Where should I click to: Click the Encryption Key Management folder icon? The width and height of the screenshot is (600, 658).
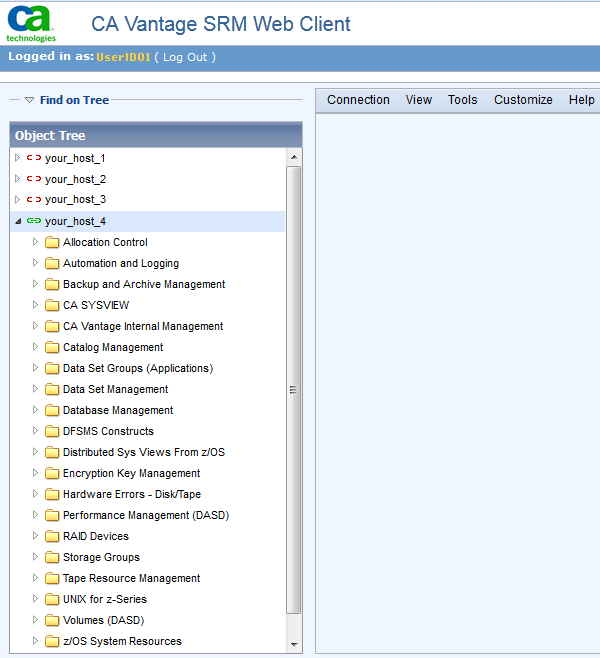(x=52, y=473)
